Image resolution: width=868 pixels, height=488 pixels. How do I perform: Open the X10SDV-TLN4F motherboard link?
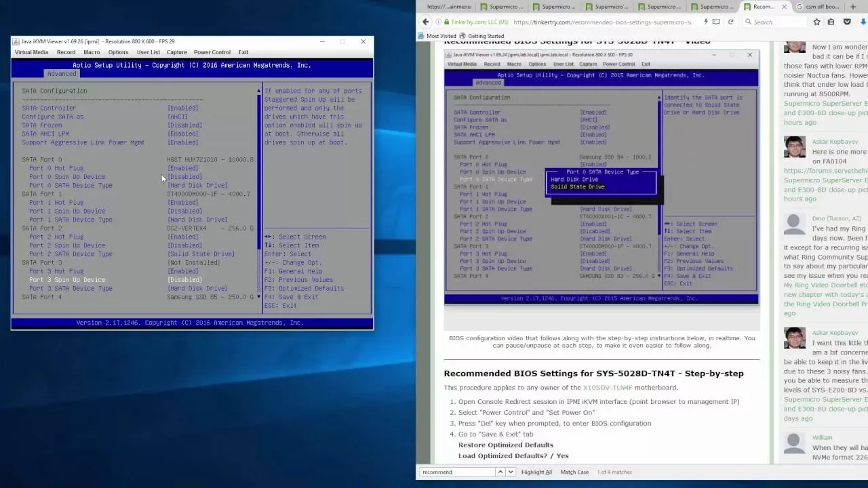(x=608, y=388)
